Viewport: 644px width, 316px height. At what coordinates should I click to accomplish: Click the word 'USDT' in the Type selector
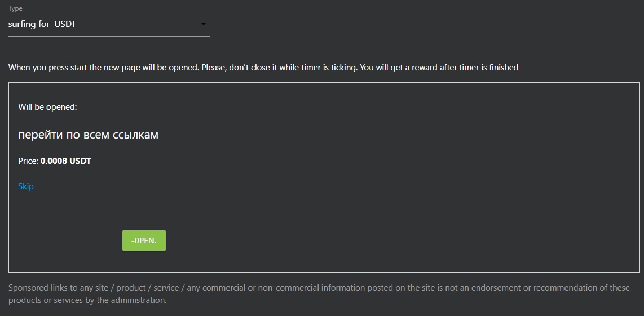pos(65,24)
